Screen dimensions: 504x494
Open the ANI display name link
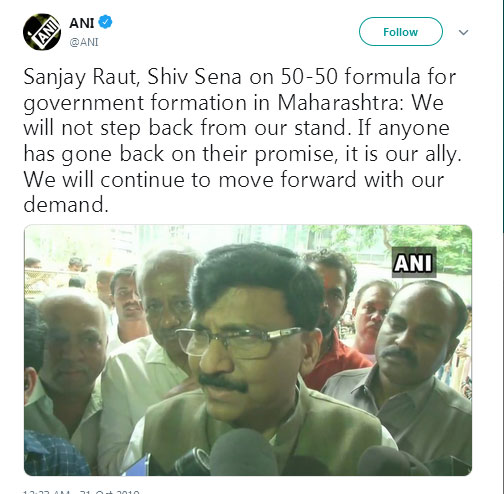pos(82,23)
